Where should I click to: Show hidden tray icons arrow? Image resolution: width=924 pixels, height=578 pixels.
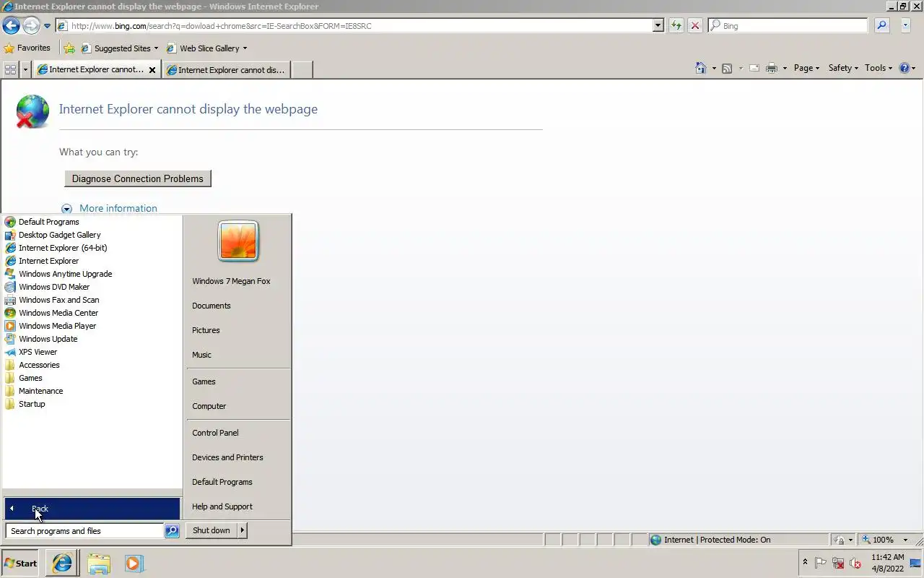pyautogui.click(x=805, y=562)
